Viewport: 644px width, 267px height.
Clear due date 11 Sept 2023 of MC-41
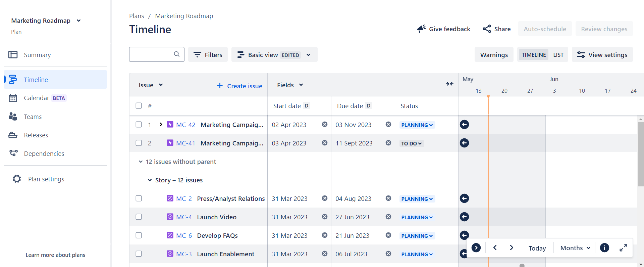[388, 143]
